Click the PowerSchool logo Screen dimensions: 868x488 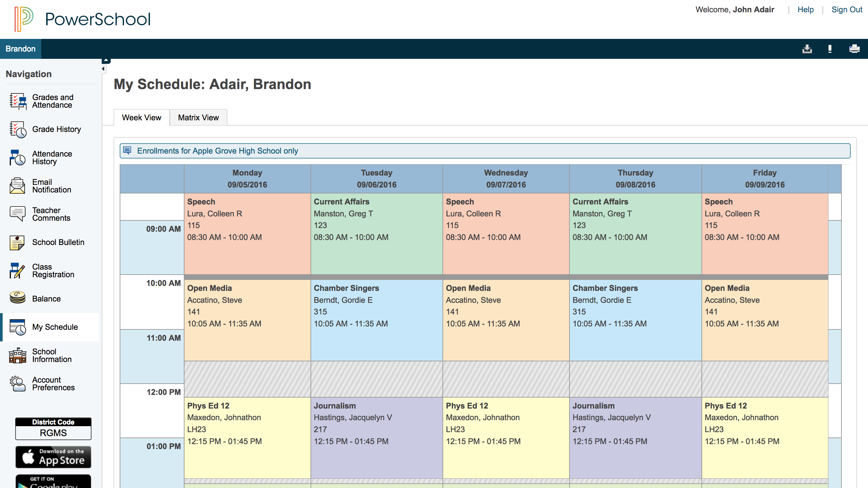(x=82, y=19)
